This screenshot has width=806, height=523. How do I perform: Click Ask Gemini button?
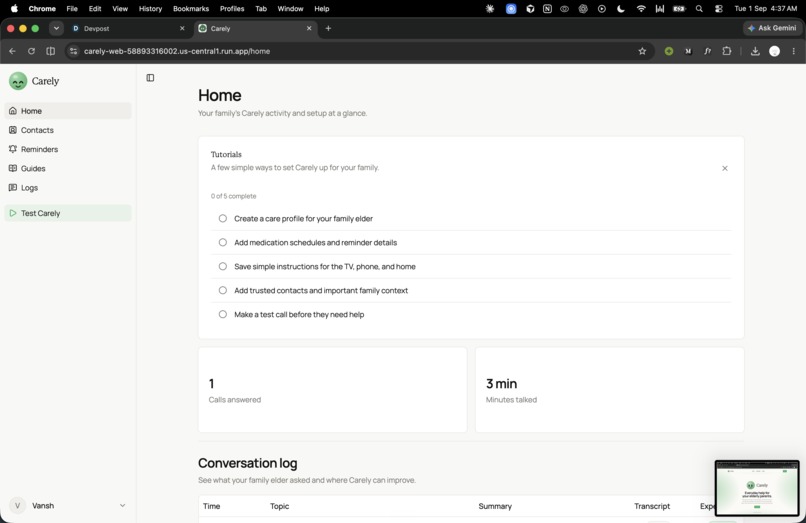(772, 28)
